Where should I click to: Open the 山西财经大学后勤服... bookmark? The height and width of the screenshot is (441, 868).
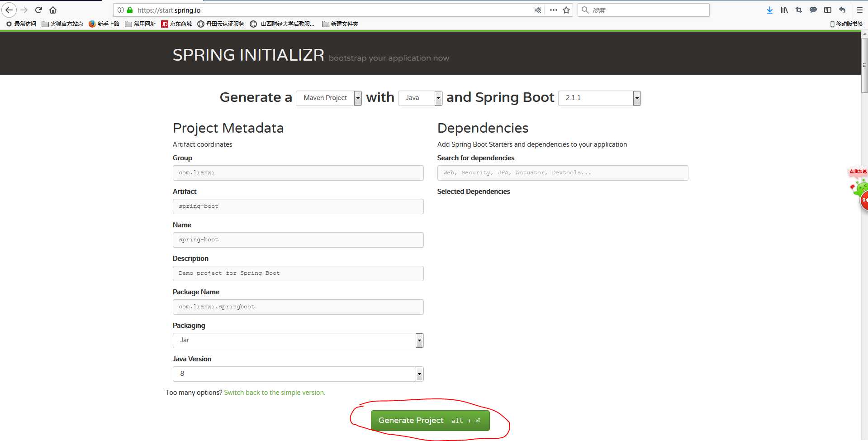pyautogui.click(x=282, y=24)
